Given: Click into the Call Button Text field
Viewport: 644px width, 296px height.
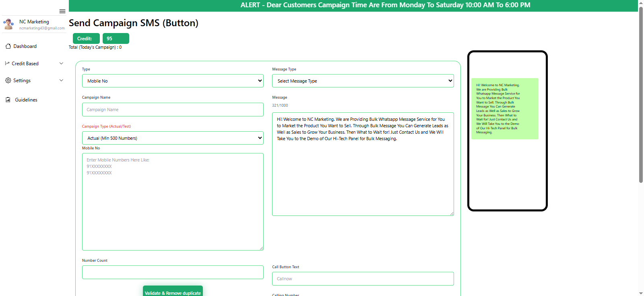Looking at the screenshot, I should (363, 279).
